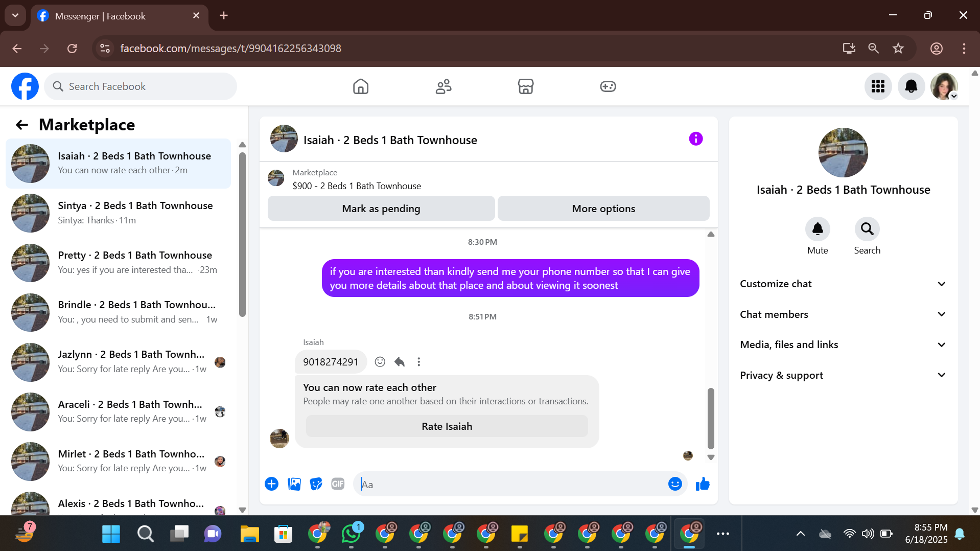Go back from Marketplace chats list
Screen dimensions: 980x551
[22, 125]
